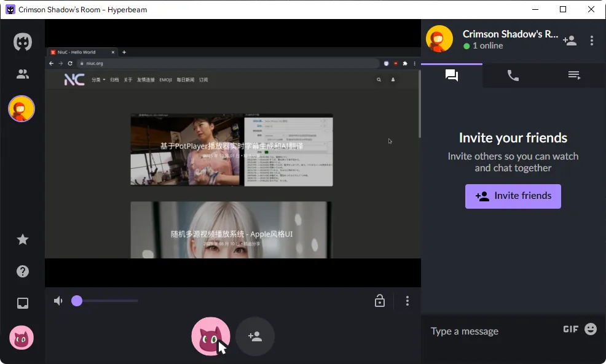Expand the 分类 dropdown in site navigation

98,80
